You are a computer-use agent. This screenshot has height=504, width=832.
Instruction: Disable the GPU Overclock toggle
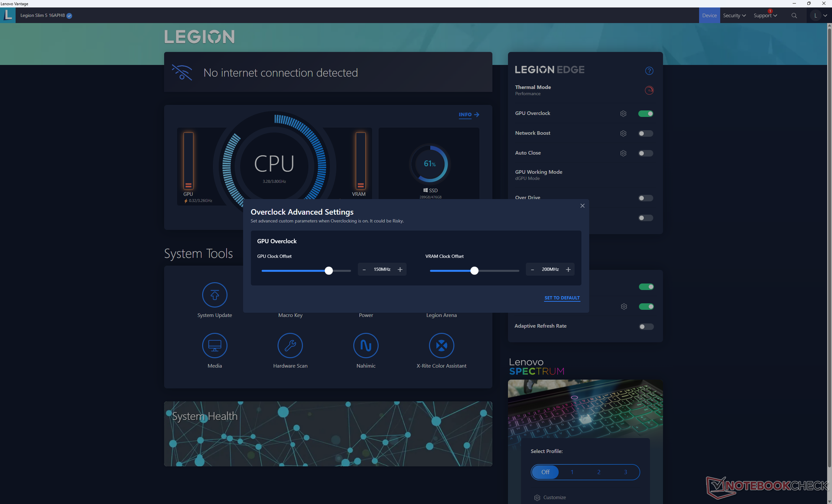pyautogui.click(x=645, y=113)
